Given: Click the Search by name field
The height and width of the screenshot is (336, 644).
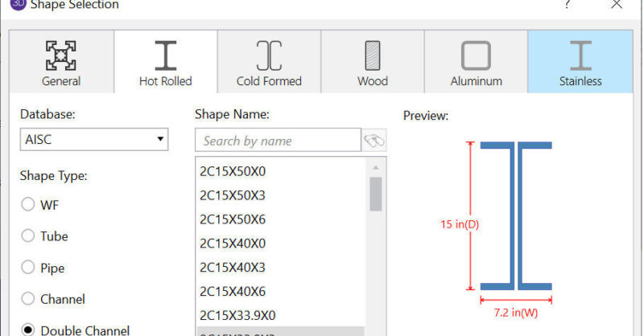Looking at the screenshot, I should (x=278, y=141).
